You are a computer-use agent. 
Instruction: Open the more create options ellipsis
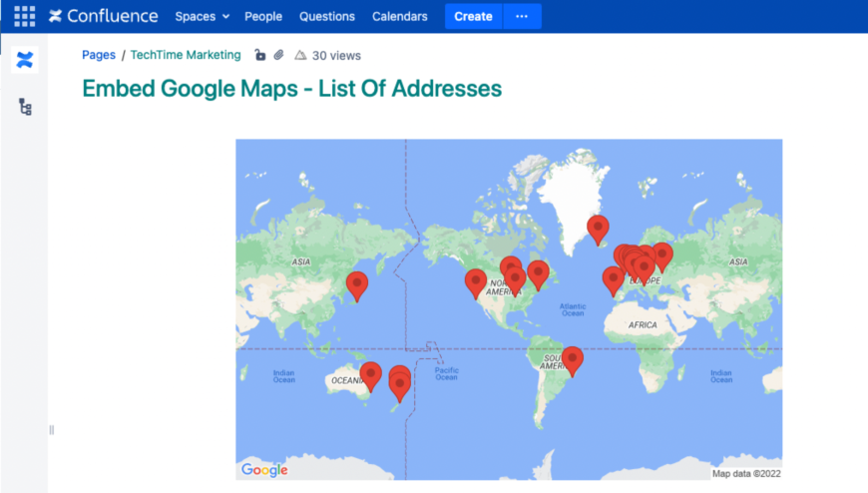click(x=522, y=17)
